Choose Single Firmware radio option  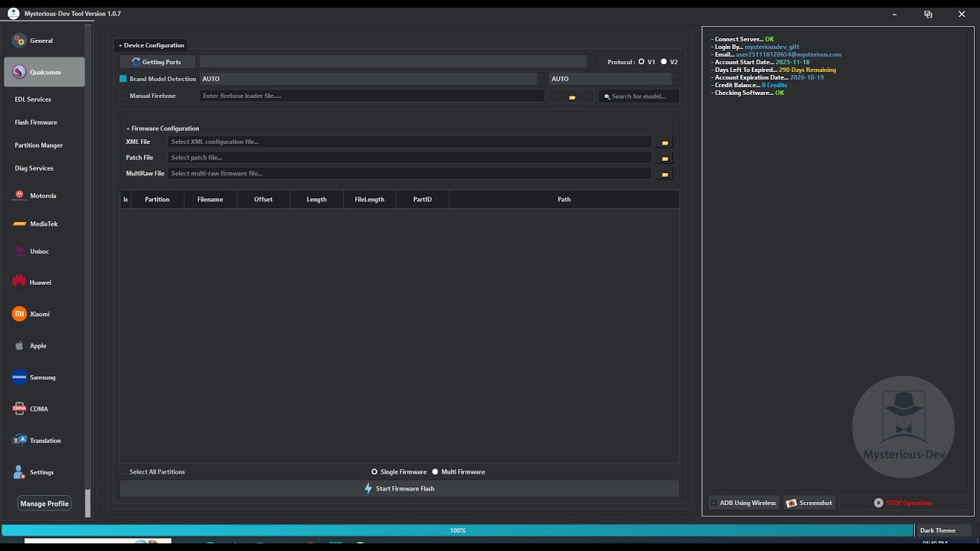coord(374,472)
